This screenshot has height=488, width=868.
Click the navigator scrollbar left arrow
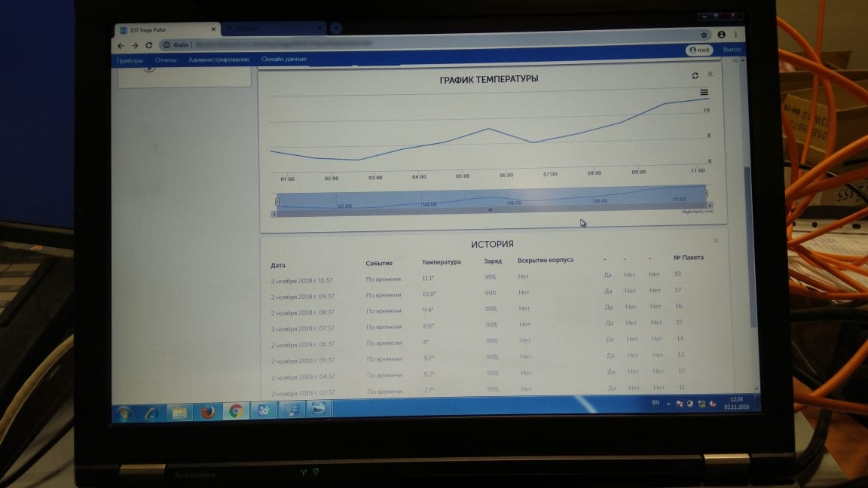click(x=274, y=214)
